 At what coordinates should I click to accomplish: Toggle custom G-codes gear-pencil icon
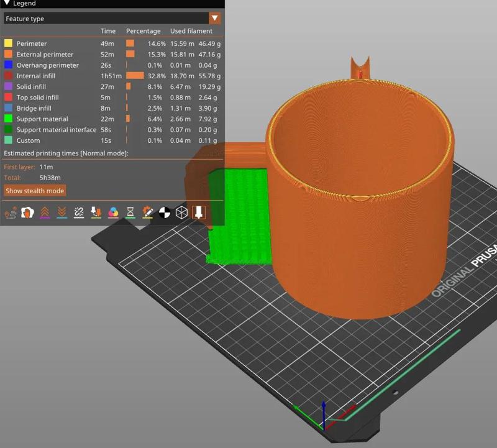pyautogui.click(x=147, y=213)
